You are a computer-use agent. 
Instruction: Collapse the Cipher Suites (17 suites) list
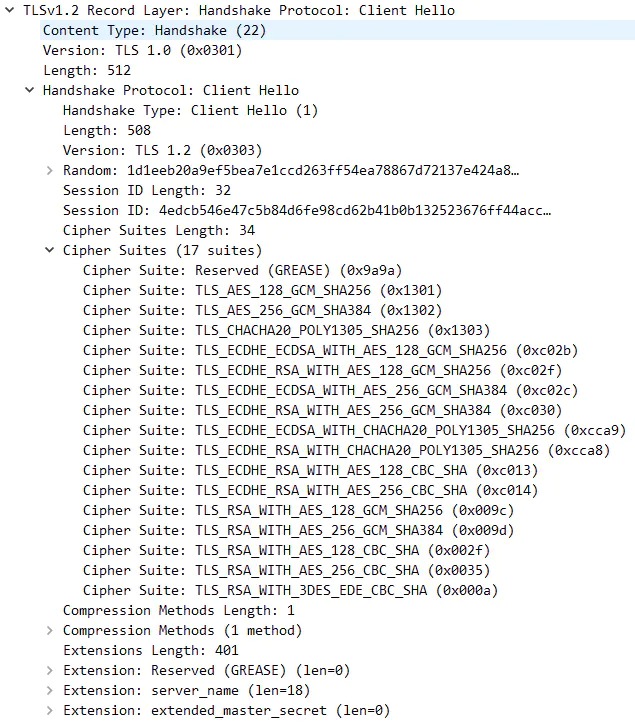49,250
